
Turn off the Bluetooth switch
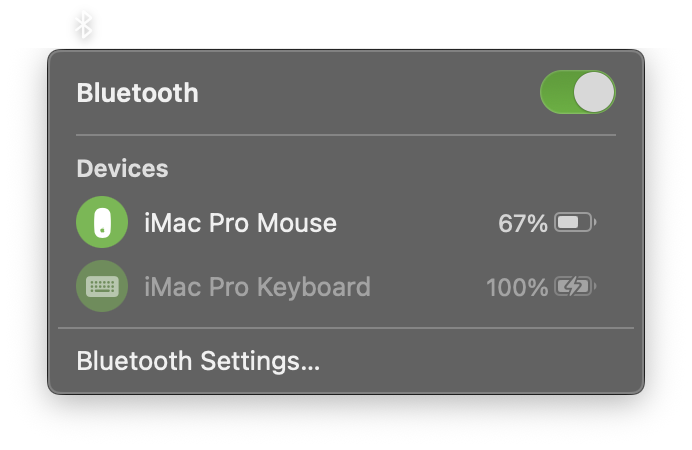click(578, 93)
